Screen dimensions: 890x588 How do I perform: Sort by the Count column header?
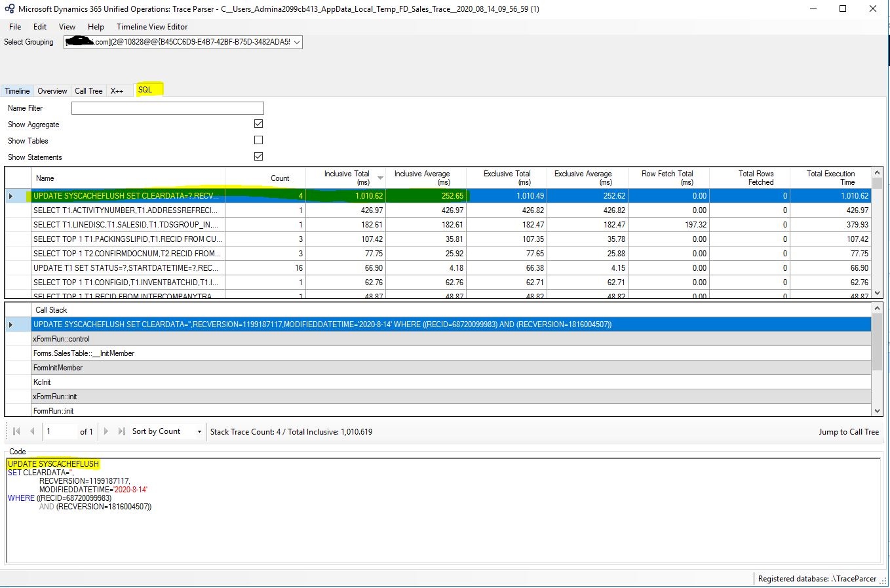pos(265,178)
